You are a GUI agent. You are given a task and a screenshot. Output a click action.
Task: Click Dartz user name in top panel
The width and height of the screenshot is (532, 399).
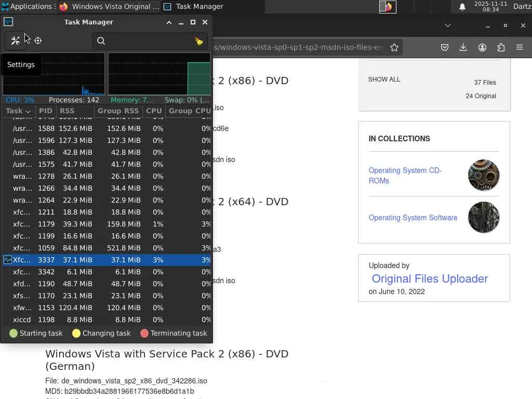pos(522,6)
